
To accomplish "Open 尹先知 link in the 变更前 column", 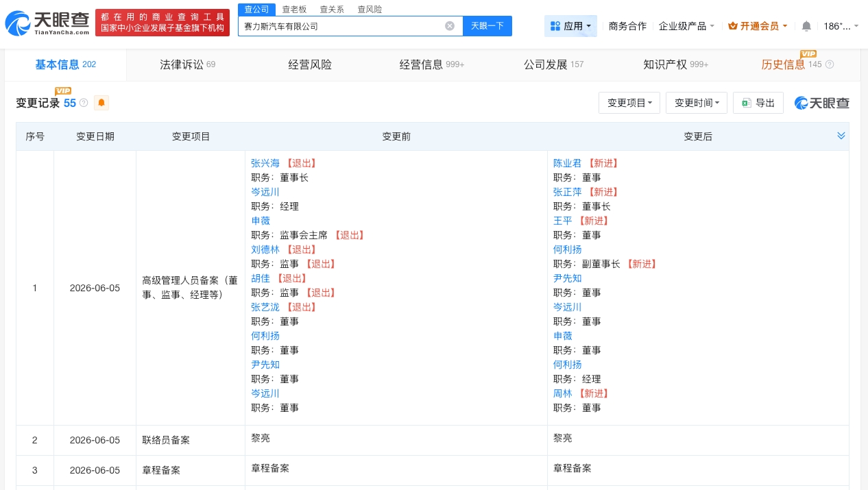I will (265, 365).
